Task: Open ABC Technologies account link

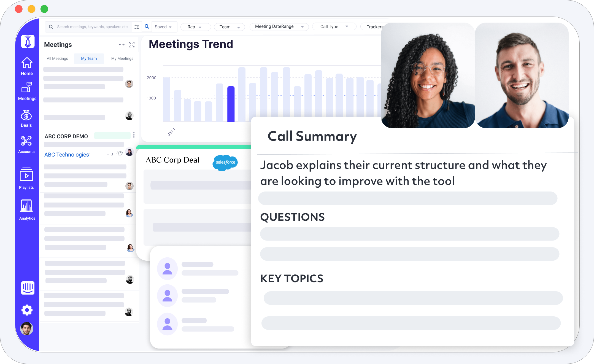Action: (x=67, y=154)
